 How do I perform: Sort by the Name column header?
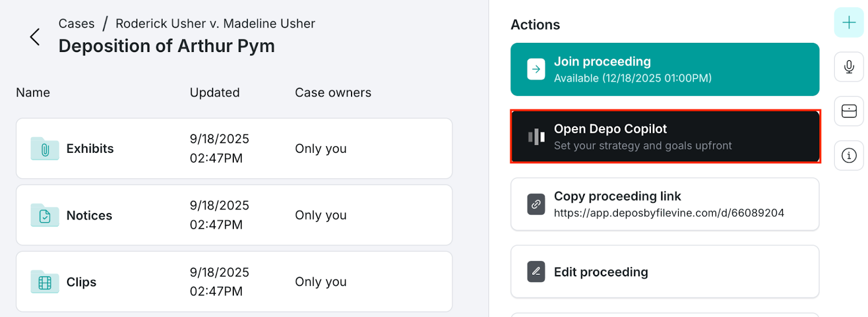tap(33, 93)
